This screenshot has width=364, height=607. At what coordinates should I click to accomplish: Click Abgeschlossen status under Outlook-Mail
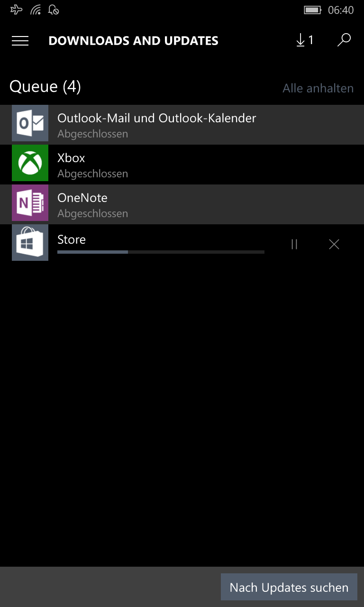(x=92, y=134)
